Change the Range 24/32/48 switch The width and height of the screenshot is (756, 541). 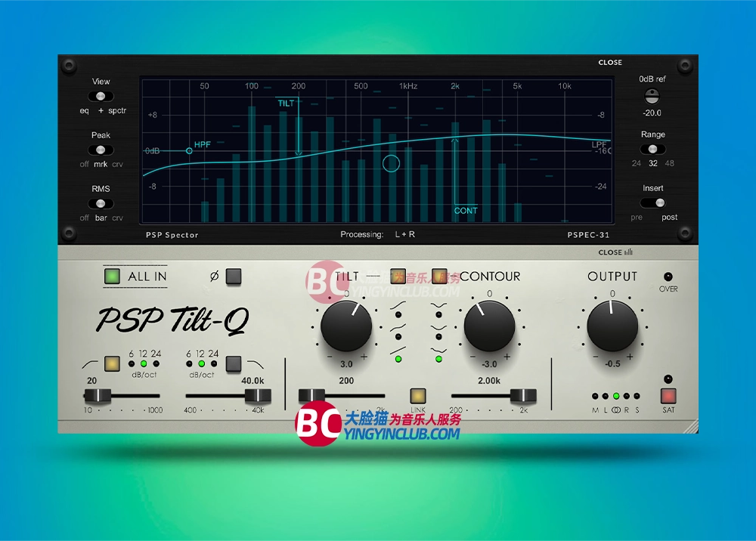click(653, 149)
